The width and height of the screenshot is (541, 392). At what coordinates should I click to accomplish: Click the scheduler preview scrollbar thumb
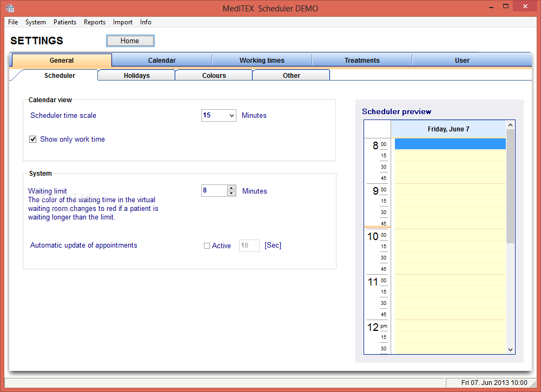tap(510, 186)
